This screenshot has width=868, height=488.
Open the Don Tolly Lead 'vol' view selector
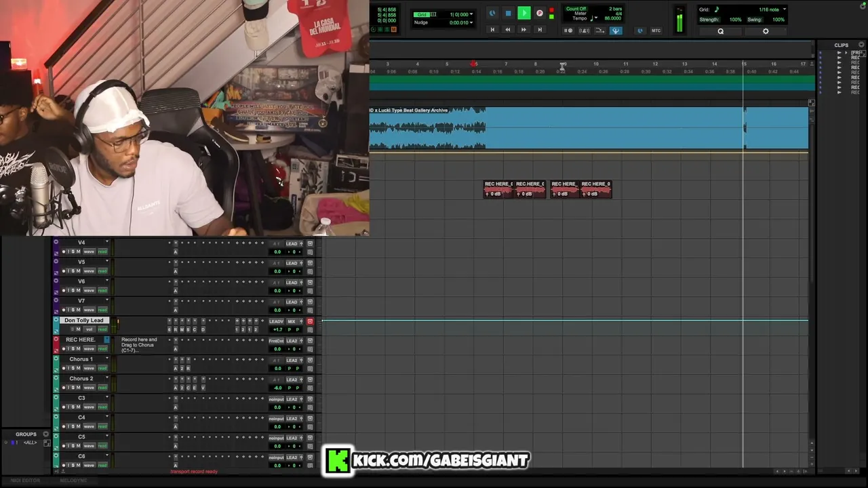click(x=89, y=329)
